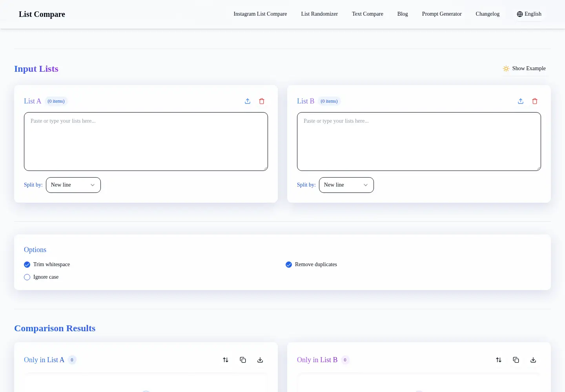Open the List Randomizer page
565x392 pixels.
319,14
